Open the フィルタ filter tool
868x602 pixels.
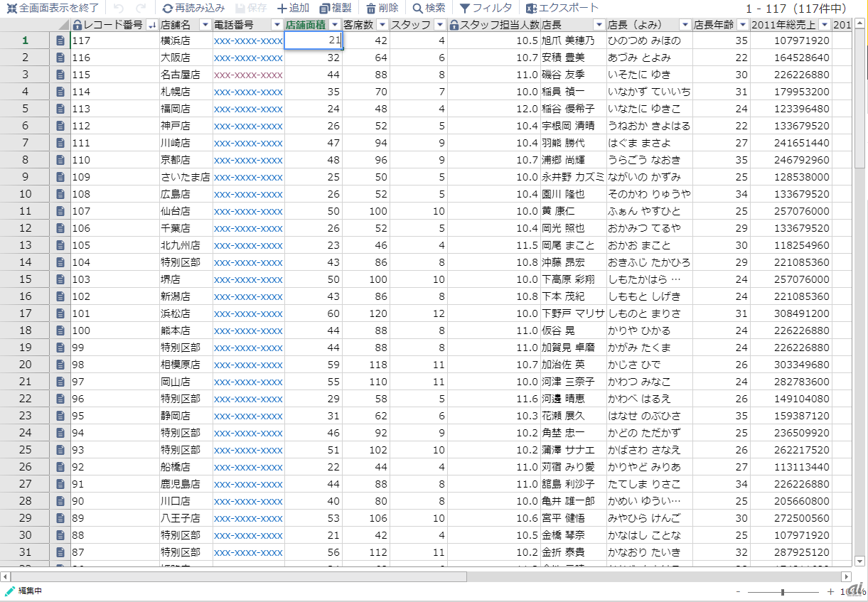[x=486, y=9]
